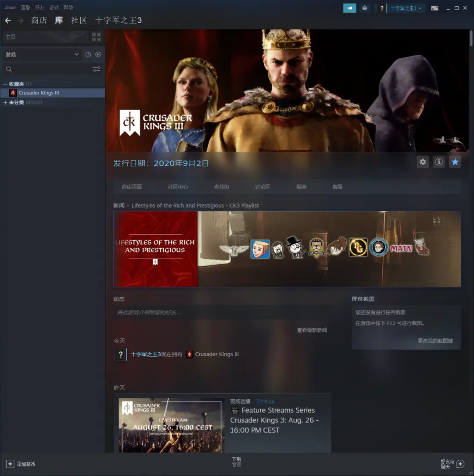The width and height of the screenshot is (474, 476).
Task: Open the 十字军之王3 account dropdown
Action: click(406, 8)
